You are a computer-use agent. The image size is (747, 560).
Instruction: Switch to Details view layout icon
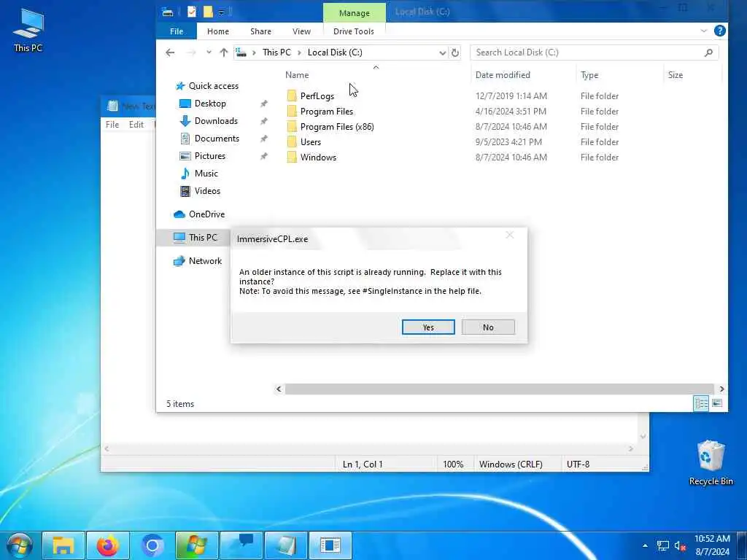tap(701, 403)
